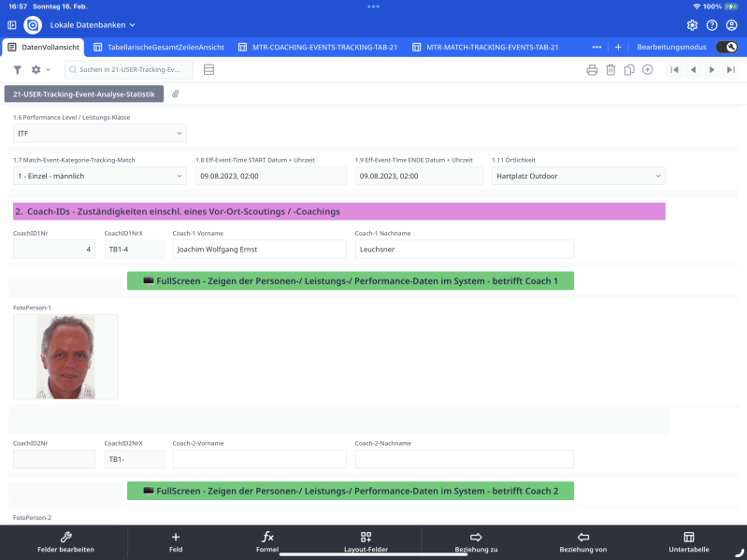
Task: Duplicate the current record icon
Action: coord(629,70)
